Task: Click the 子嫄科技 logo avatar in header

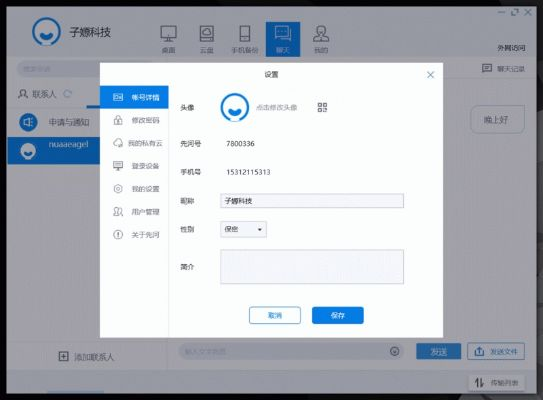Action: click(46, 32)
